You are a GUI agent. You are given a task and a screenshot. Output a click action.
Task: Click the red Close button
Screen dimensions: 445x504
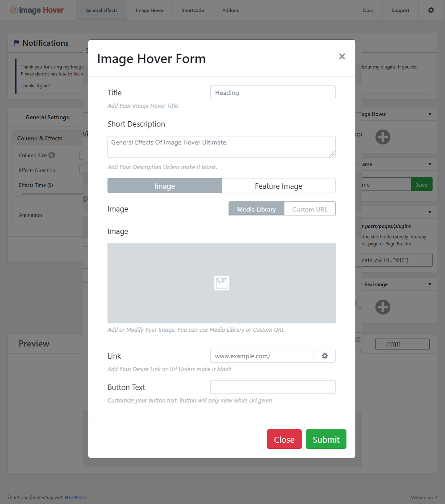284,439
